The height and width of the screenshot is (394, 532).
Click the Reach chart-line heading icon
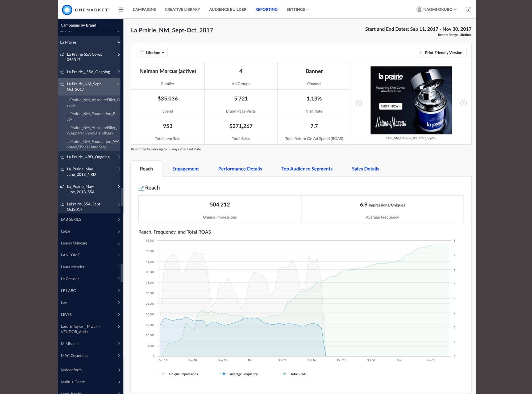click(141, 188)
